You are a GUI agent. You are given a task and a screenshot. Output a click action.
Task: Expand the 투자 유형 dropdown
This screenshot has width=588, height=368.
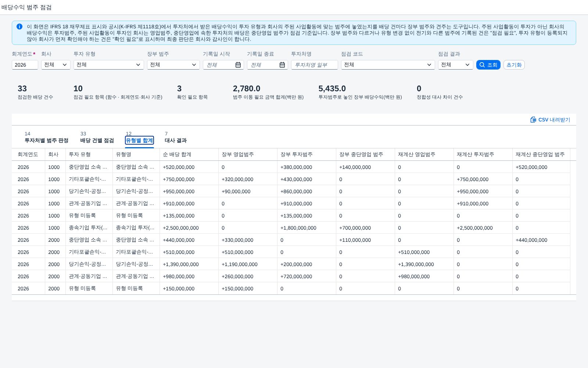pyautogui.click(x=109, y=65)
